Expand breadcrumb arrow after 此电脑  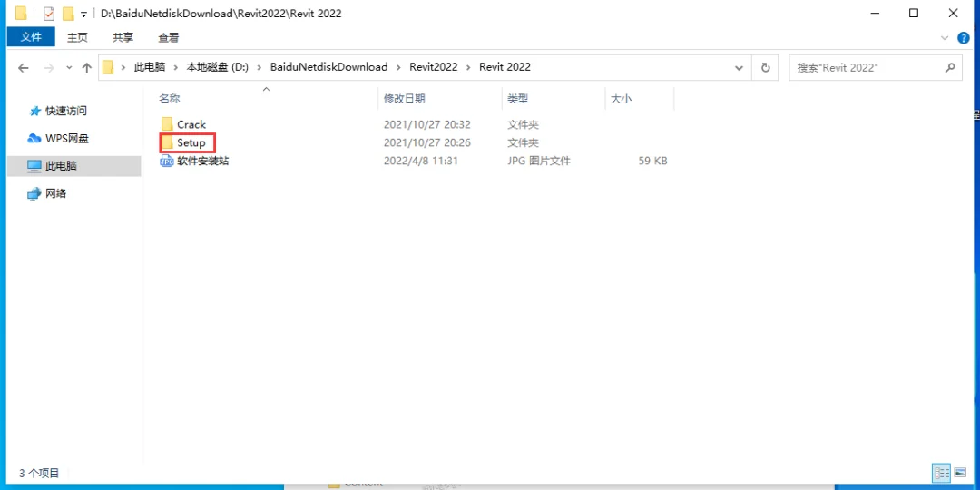point(176,67)
